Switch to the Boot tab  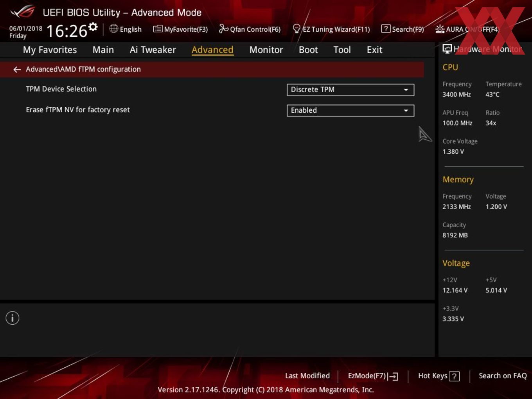[308, 50]
